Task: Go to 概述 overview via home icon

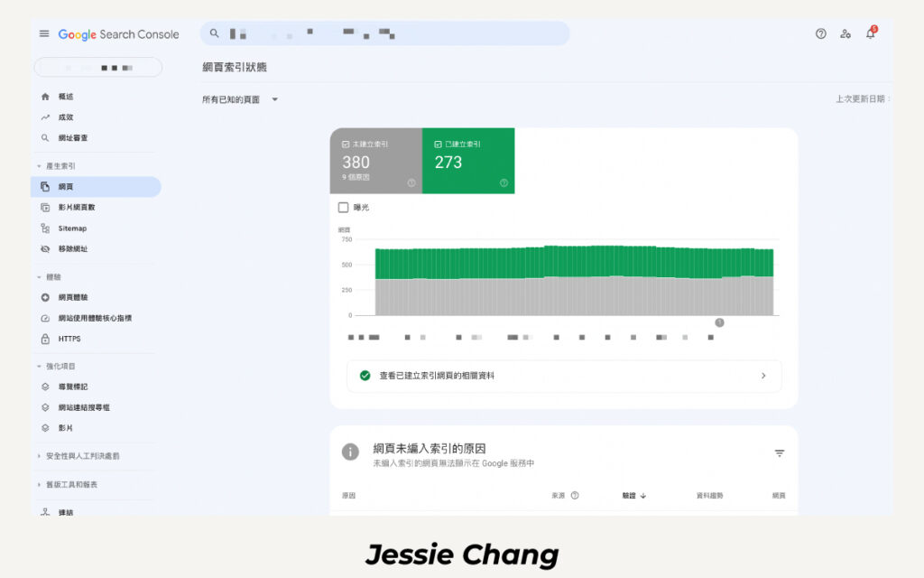Action: [45, 96]
